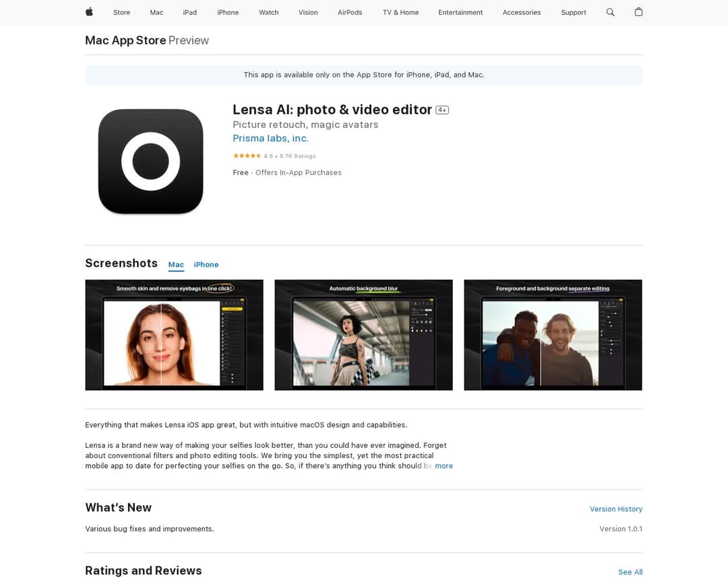Click the foreground editing screenshot

tap(553, 335)
